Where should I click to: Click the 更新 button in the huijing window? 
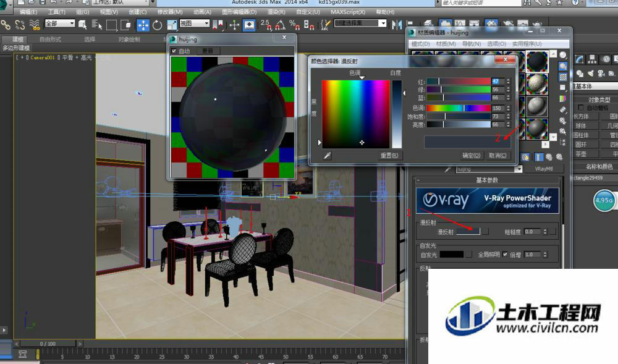tap(207, 51)
